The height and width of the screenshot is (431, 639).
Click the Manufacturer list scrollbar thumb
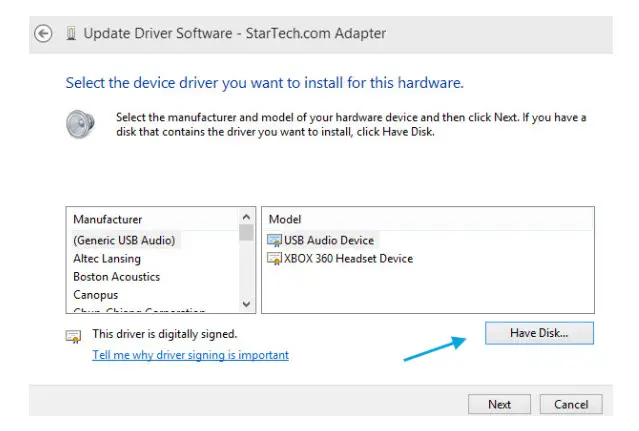246,233
